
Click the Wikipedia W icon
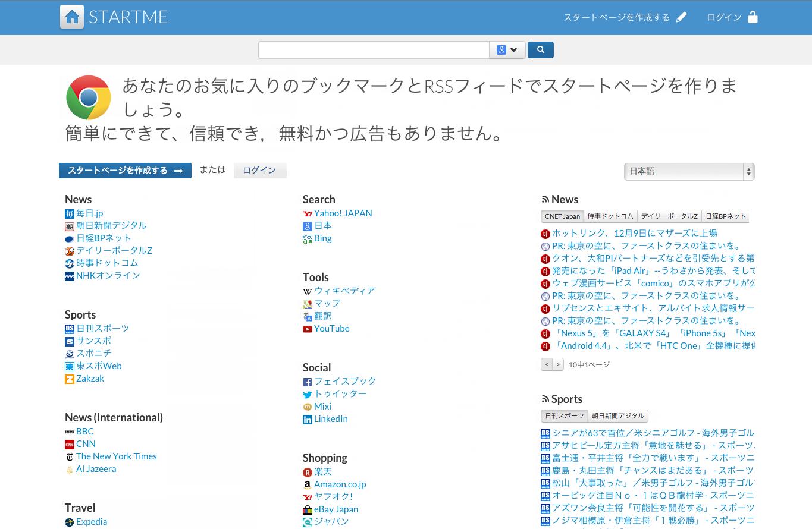click(308, 291)
